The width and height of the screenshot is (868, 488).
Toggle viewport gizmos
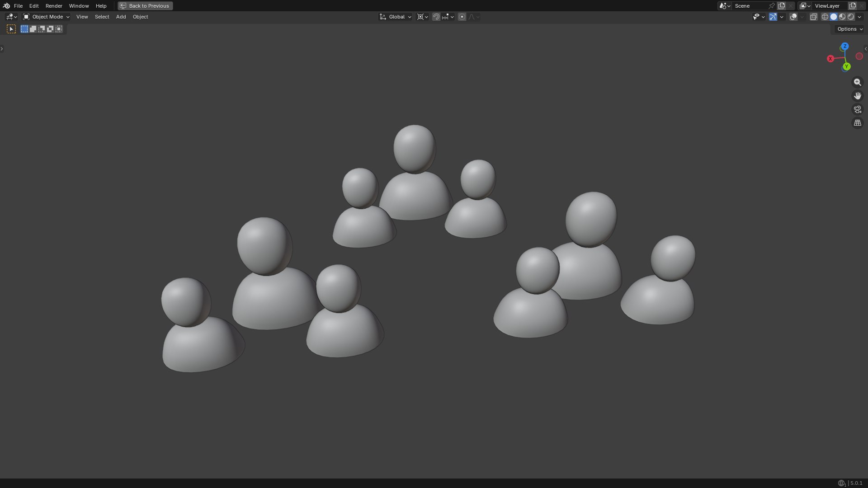[x=773, y=17]
